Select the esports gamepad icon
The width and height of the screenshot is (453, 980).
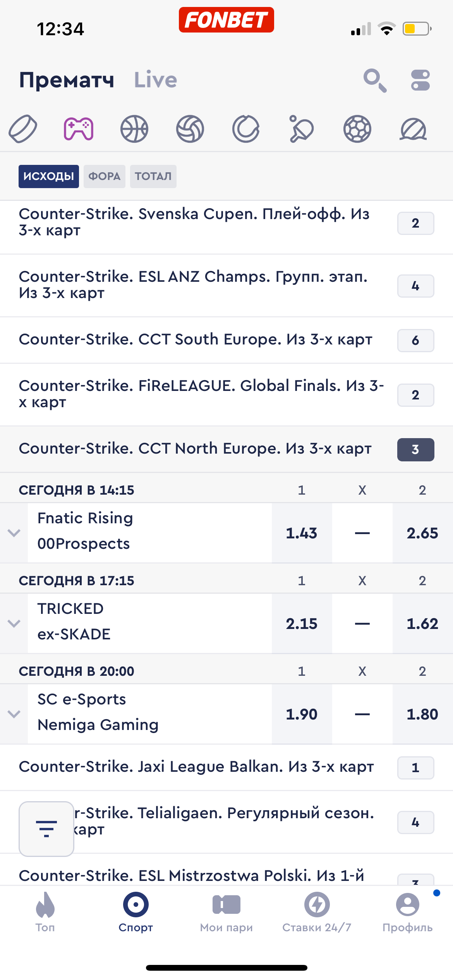pos(79,129)
